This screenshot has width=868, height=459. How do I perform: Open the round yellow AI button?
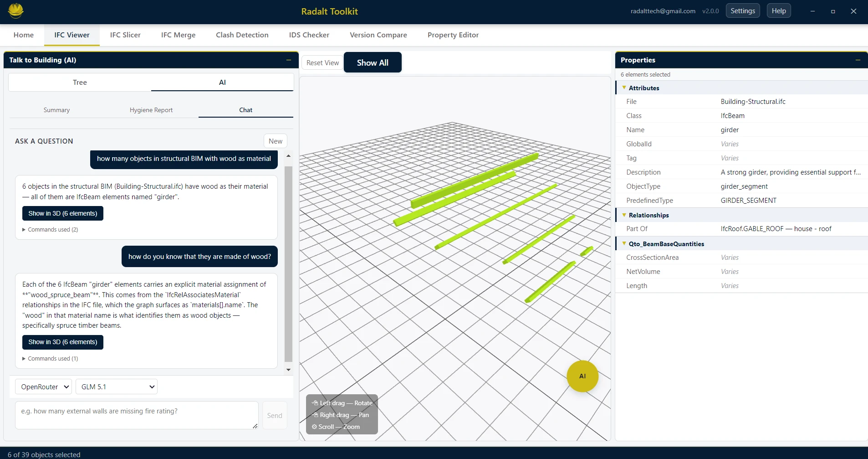point(582,376)
